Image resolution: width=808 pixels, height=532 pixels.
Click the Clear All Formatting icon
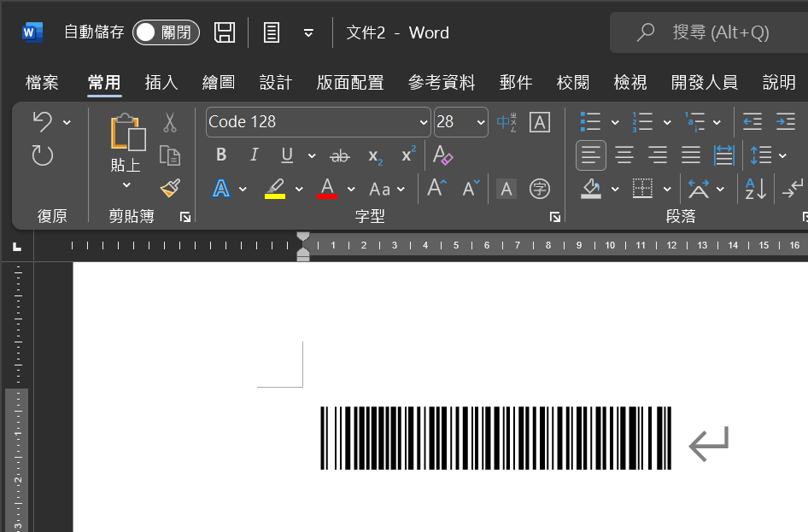pos(442,155)
